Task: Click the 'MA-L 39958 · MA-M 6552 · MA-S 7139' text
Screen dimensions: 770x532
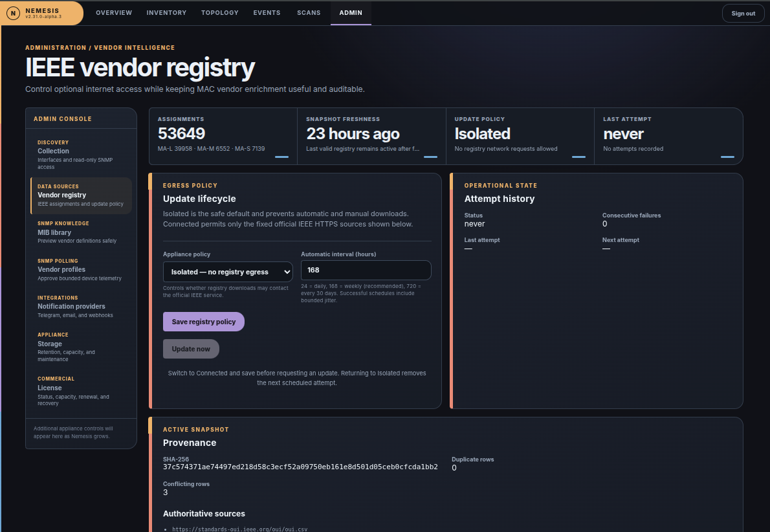Action: point(211,149)
